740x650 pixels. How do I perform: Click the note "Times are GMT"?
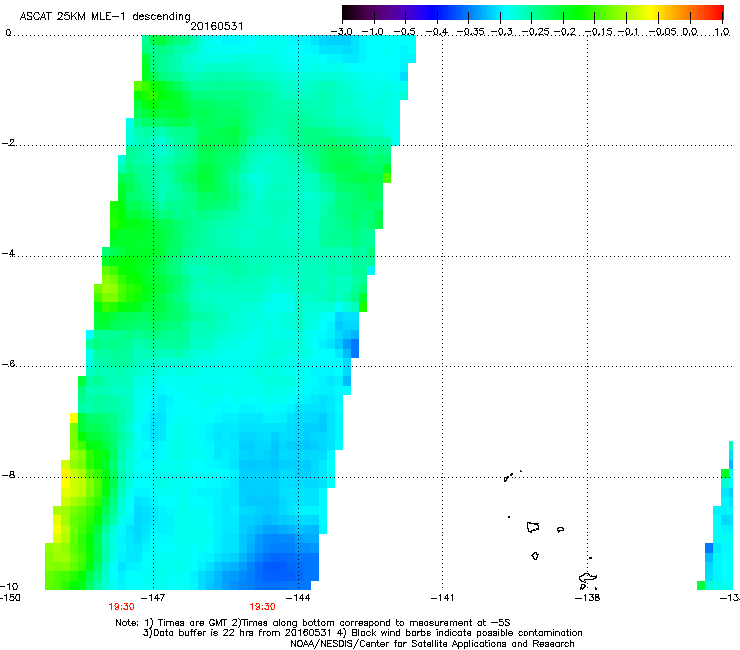pyautogui.click(x=191, y=623)
